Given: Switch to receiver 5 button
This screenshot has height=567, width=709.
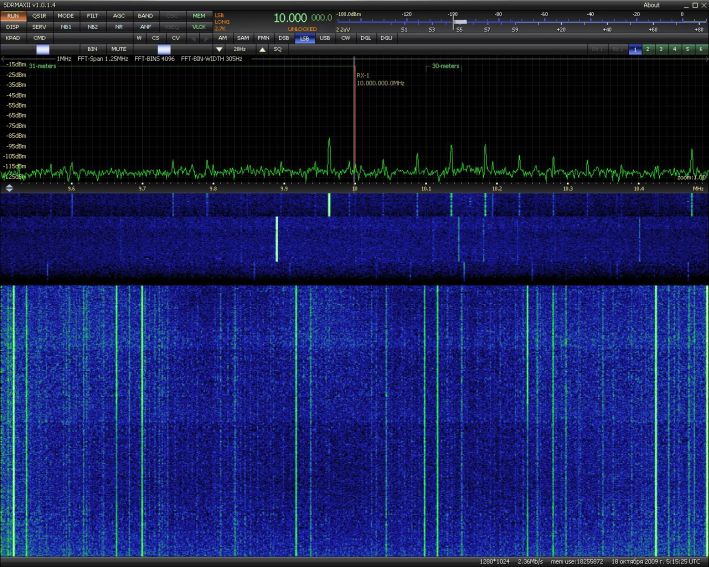Looking at the screenshot, I should [688, 49].
